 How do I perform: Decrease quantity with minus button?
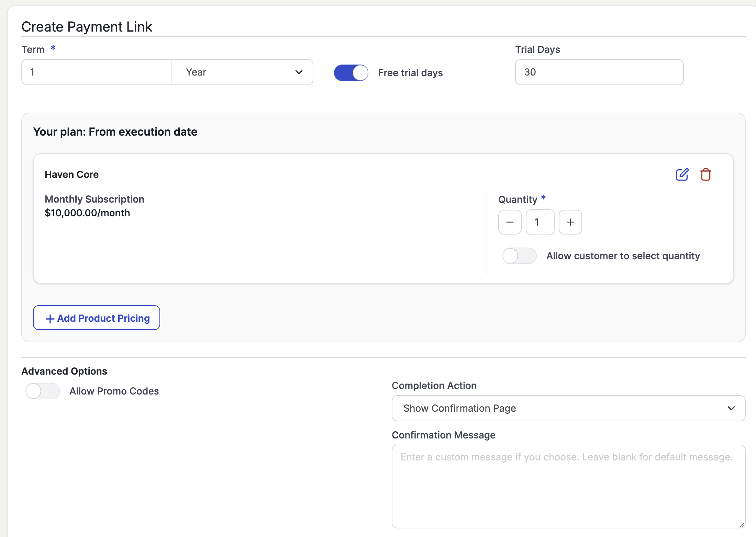[x=510, y=222]
